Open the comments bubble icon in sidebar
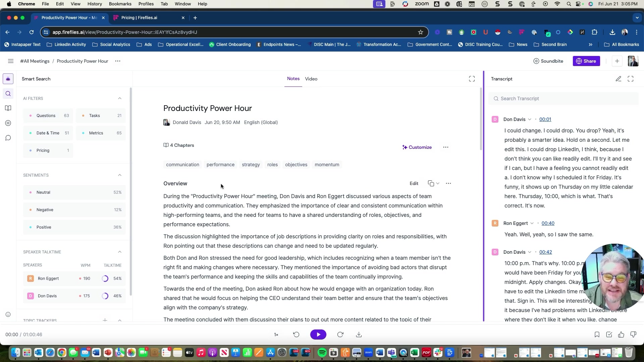This screenshot has width=644, height=362. 8,138
